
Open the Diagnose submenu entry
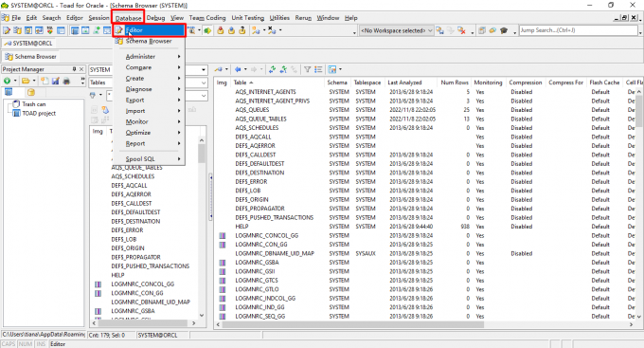tap(149, 89)
